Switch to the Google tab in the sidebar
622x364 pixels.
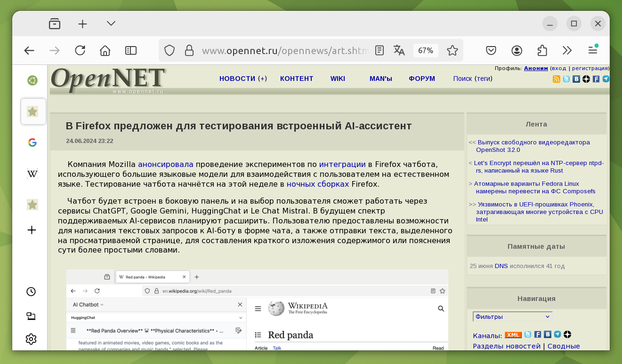(x=32, y=142)
